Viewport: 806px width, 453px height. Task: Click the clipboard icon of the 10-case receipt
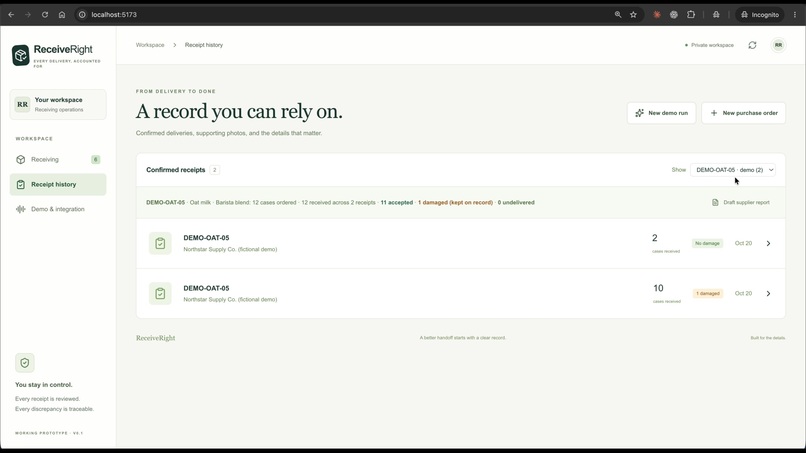tap(160, 294)
